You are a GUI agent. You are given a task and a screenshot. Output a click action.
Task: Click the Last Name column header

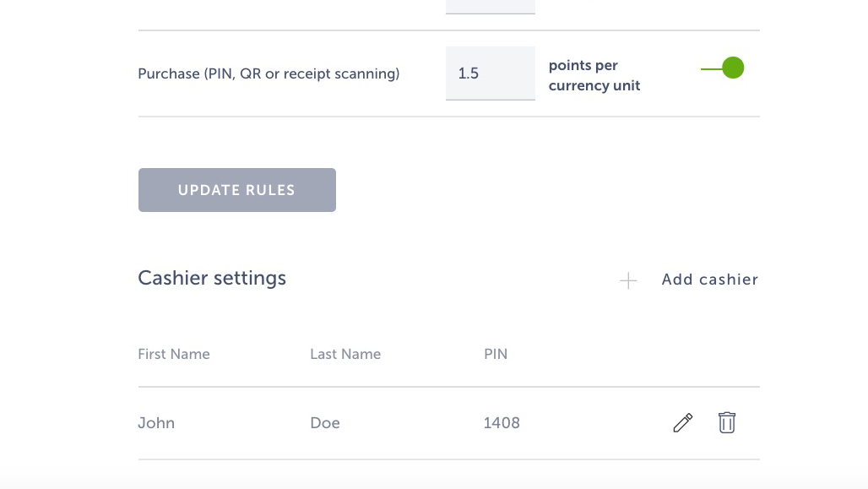pos(345,354)
